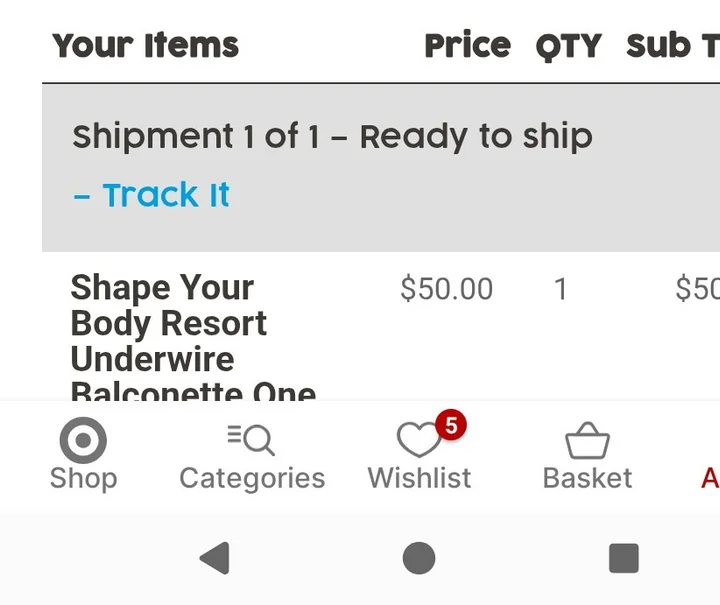Image resolution: width=720 pixels, height=605 pixels.
Task: Click the $50.00 item price
Action: pos(446,289)
